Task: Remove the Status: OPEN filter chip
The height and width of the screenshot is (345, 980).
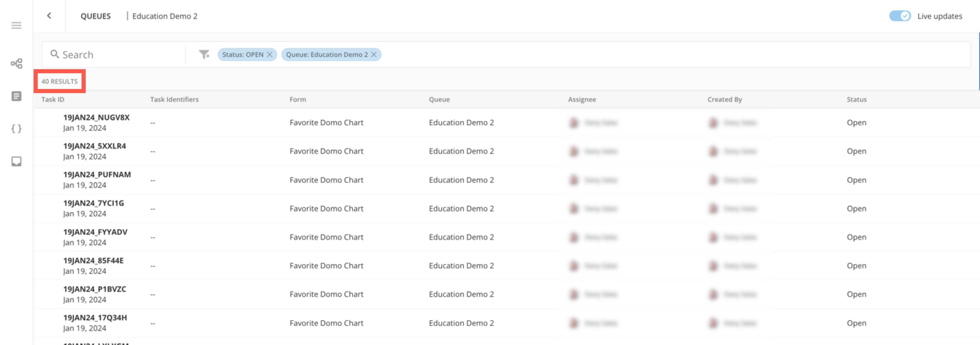Action: (x=270, y=55)
